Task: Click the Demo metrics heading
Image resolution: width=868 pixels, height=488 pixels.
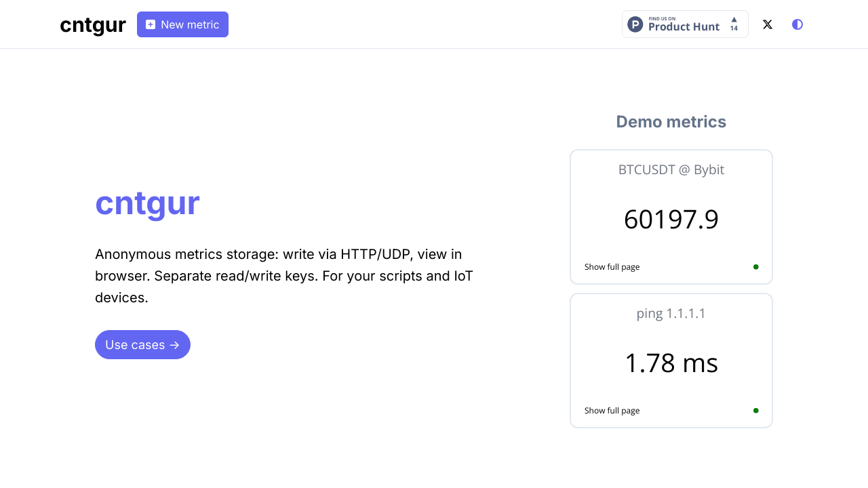Action: [x=671, y=122]
